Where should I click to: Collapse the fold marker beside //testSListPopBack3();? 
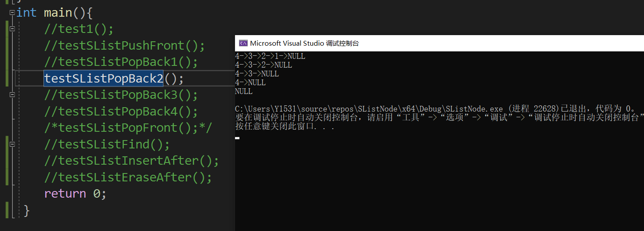click(12, 94)
